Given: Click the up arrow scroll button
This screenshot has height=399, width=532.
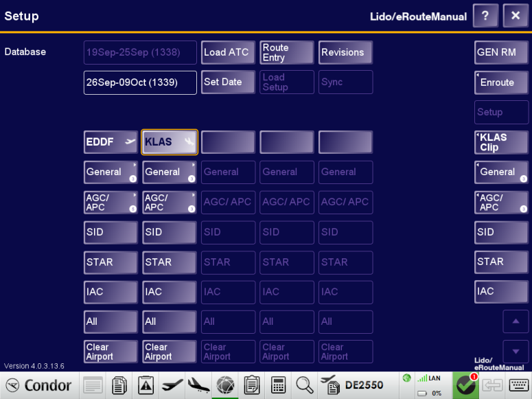Looking at the screenshot, I should pos(516,321).
